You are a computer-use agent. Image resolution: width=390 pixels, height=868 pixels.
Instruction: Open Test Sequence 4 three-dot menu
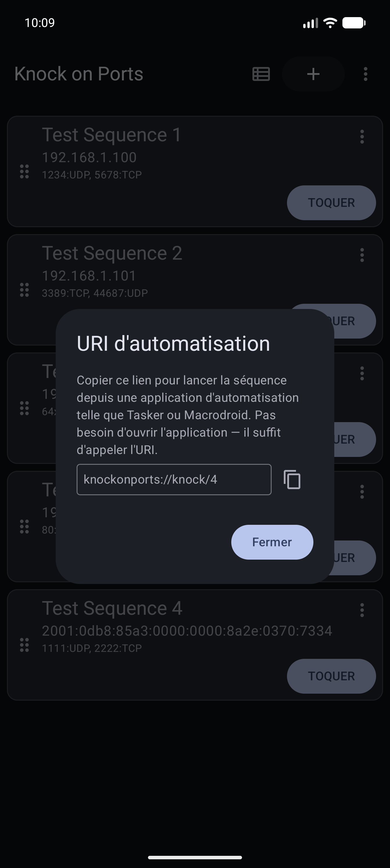pyautogui.click(x=362, y=610)
